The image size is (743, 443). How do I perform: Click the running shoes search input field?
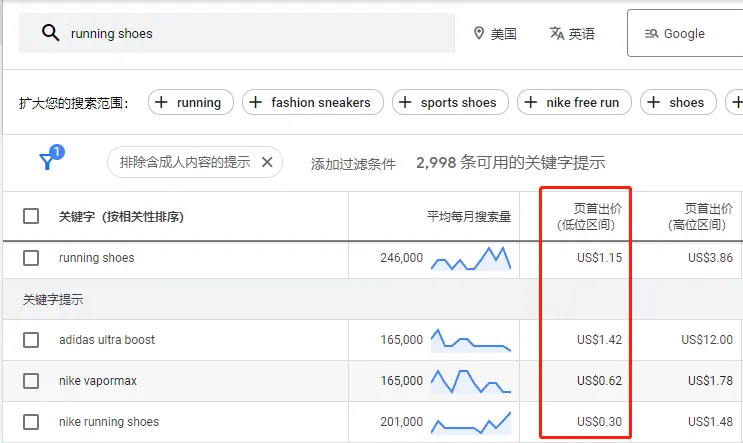(250, 34)
